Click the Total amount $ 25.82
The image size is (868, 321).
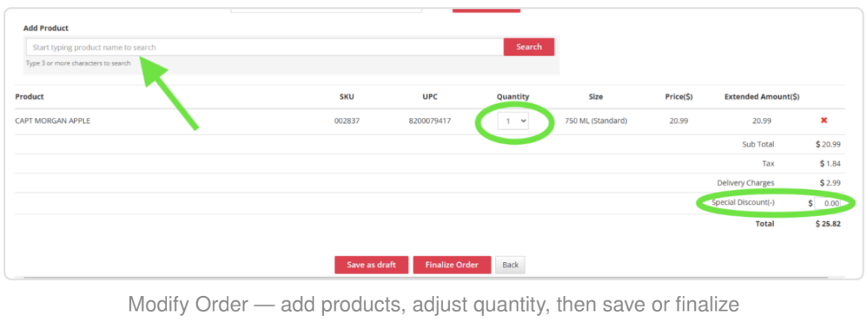click(828, 224)
